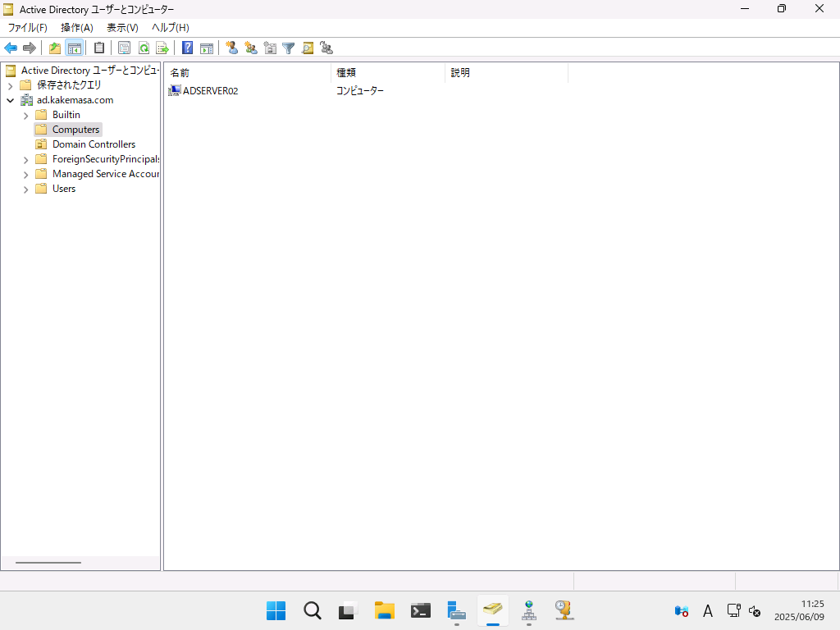Click the Add to group toolbar icon

326,48
